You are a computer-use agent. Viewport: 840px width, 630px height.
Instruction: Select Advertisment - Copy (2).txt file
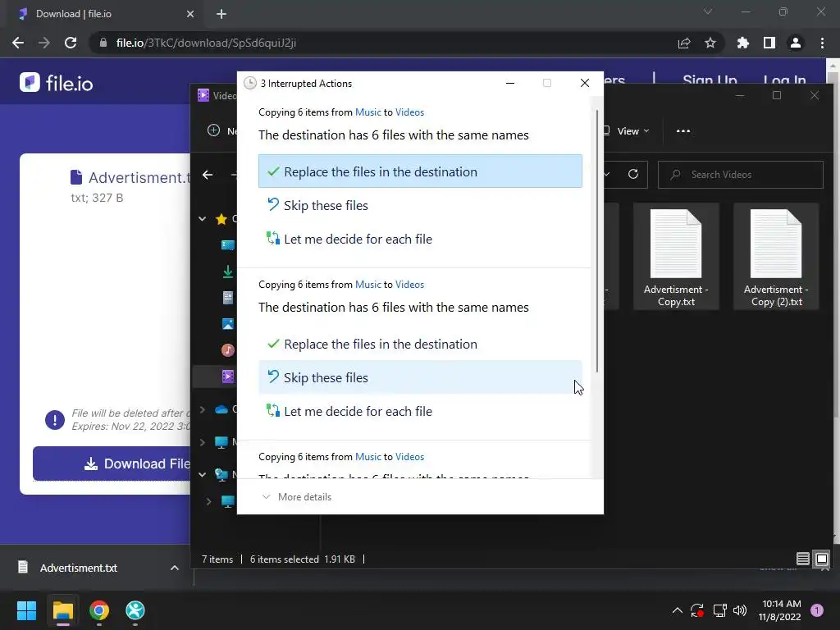point(776,257)
